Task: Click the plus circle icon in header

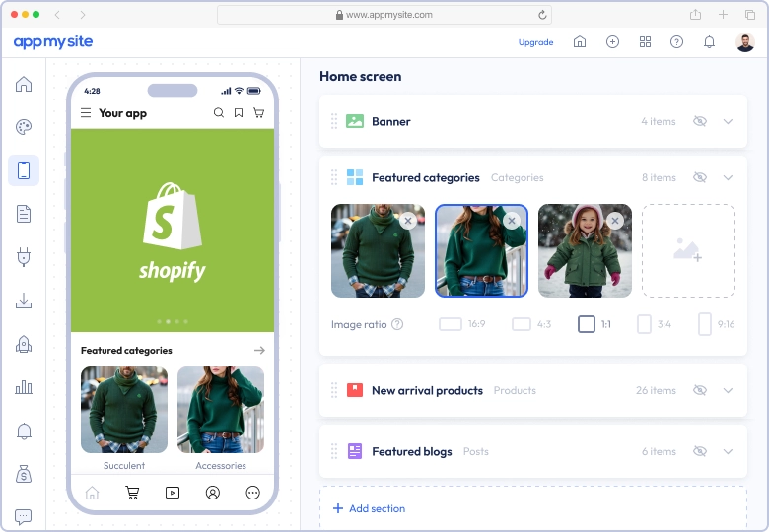Action: pos(612,42)
